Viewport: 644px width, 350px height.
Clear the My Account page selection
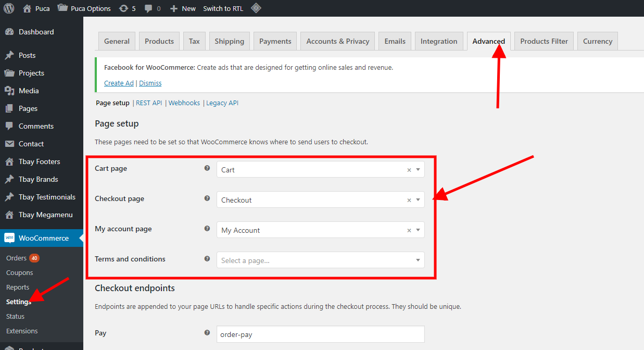[x=409, y=230]
